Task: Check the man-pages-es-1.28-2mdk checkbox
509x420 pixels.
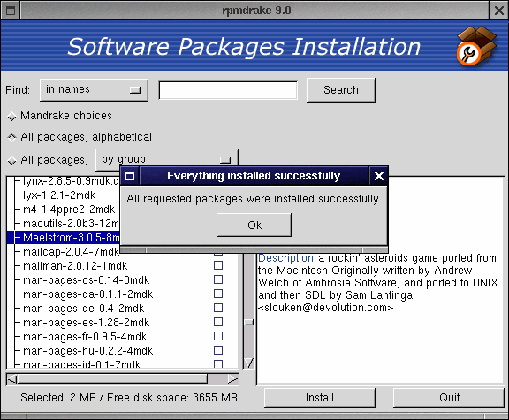Action: click(x=218, y=322)
